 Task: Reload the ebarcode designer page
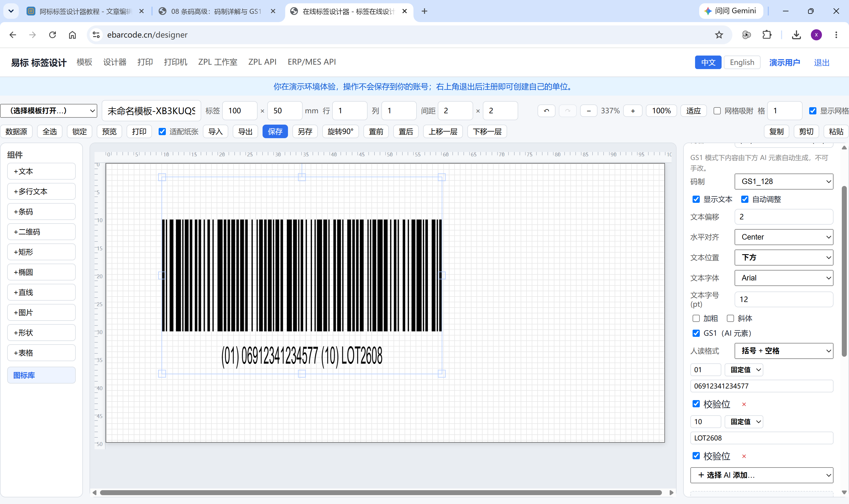pos(52,35)
